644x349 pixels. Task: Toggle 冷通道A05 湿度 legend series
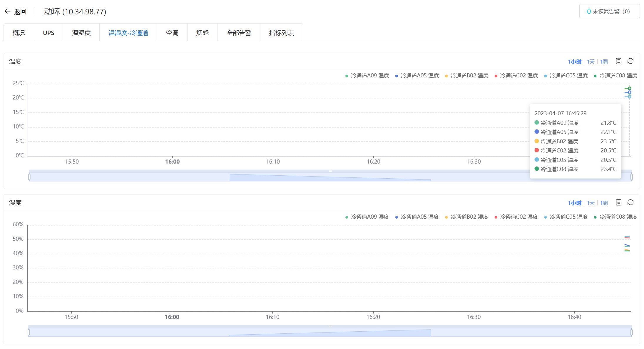click(x=417, y=217)
